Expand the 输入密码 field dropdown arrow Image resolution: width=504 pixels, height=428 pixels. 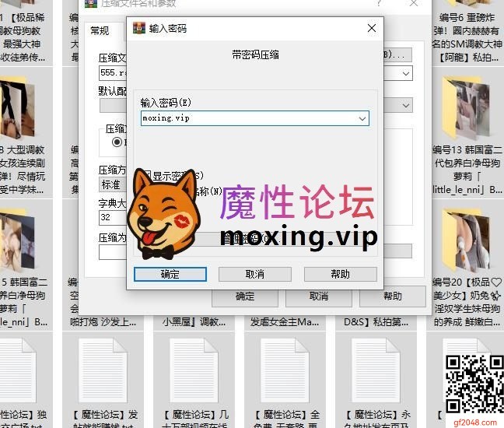362,118
